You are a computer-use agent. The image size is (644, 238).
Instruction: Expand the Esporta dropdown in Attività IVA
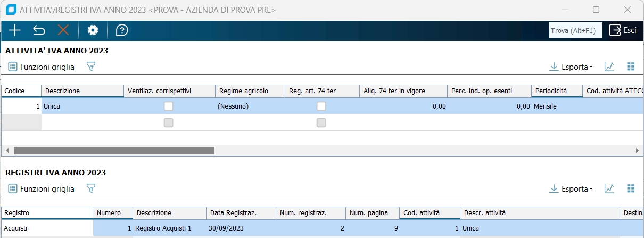coord(571,67)
